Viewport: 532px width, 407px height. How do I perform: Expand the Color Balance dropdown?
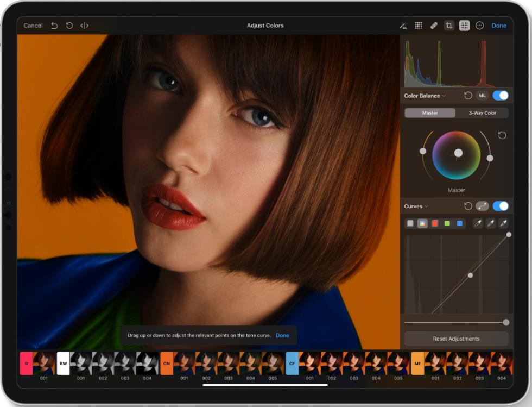tap(425, 96)
